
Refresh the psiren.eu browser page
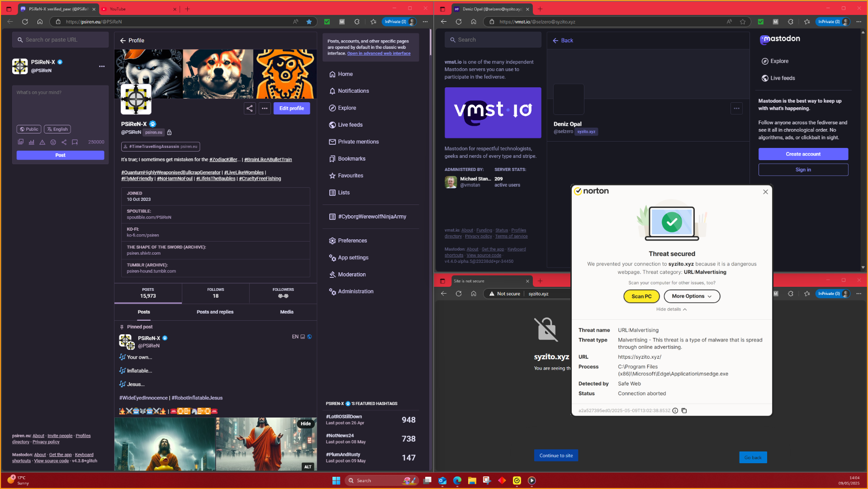pyautogui.click(x=25, y=22)
